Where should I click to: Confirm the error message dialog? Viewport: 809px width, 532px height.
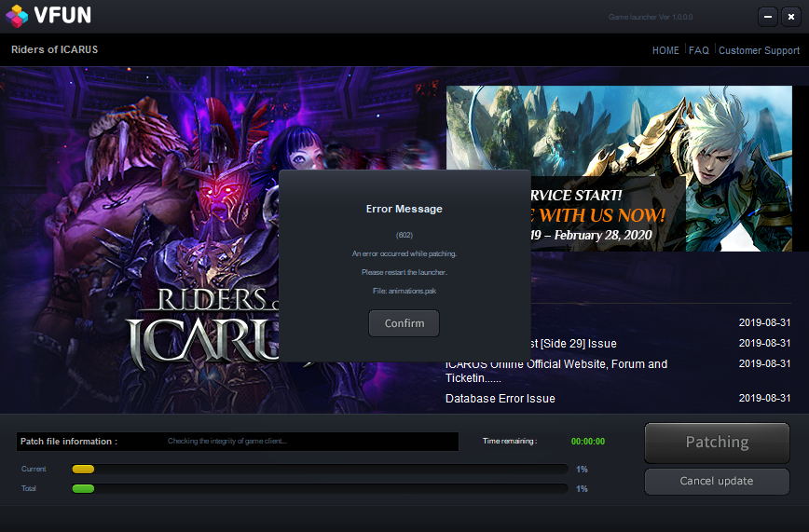pos(404,323)
